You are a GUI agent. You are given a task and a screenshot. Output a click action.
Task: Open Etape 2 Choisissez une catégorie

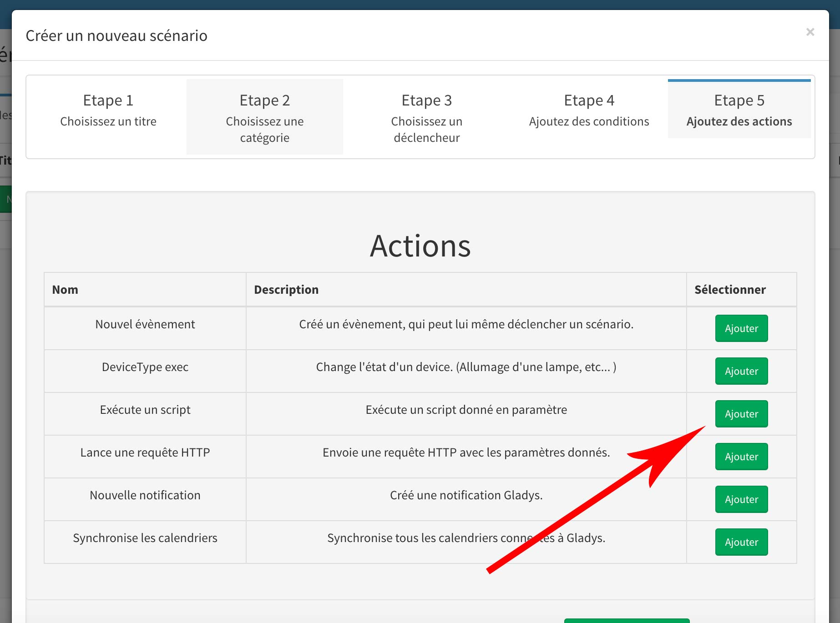[265, 117]
